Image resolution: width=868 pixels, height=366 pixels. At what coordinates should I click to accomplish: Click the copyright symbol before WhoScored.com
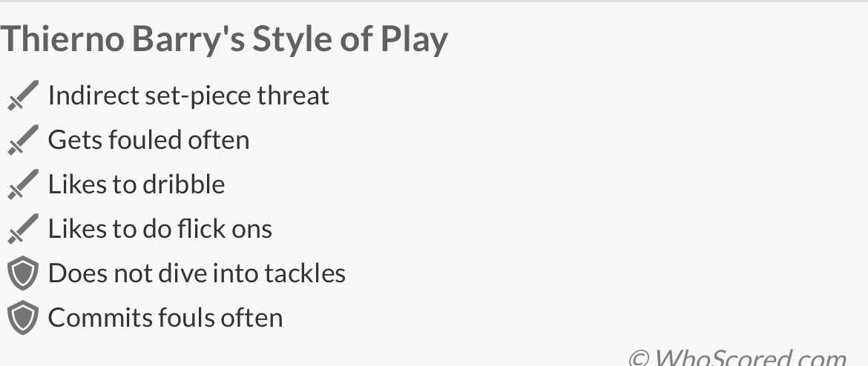(x=639, y=359)
